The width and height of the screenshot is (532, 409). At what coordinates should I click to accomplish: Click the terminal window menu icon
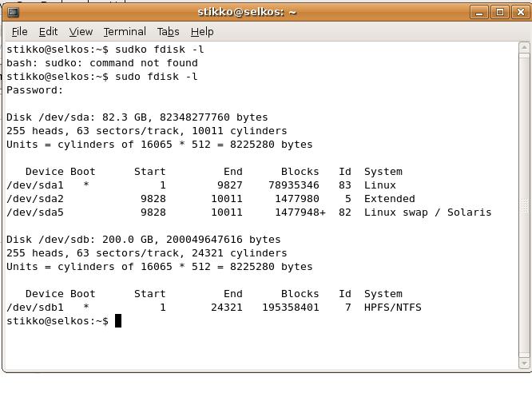tap(14, 13)
